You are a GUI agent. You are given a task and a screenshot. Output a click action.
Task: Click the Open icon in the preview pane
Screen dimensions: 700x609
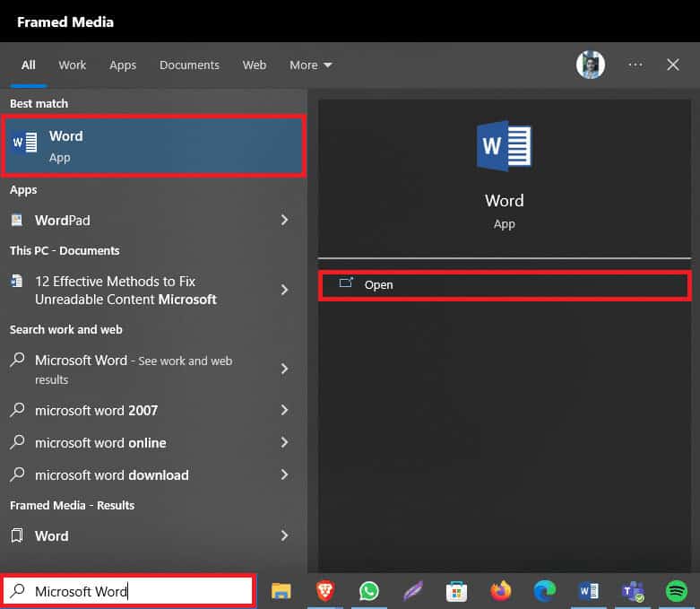[x=346, y=283]
